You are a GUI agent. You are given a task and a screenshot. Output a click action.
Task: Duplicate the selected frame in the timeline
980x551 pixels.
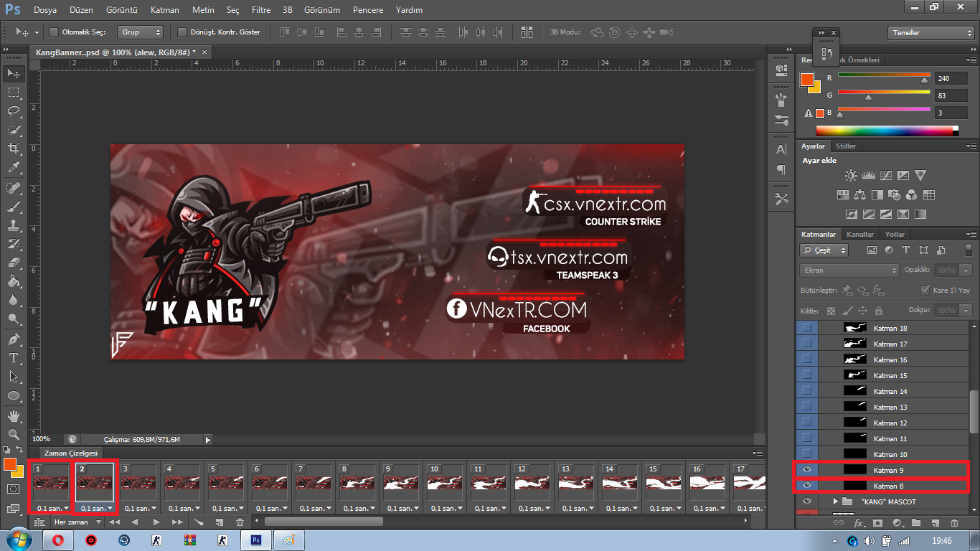(x=220, y=522)
